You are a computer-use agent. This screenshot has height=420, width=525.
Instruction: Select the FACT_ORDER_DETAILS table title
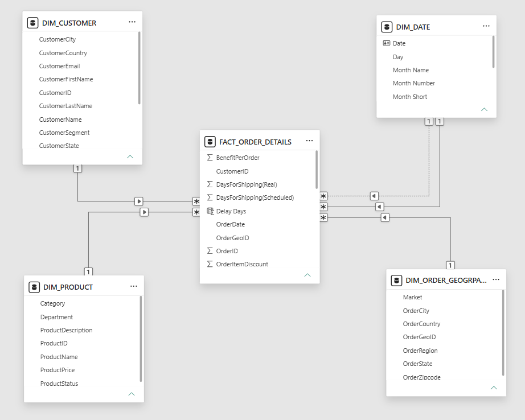255,142
